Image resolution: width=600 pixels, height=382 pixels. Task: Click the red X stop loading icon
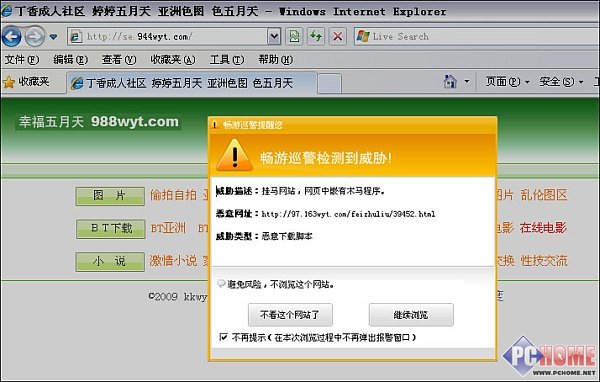(x=338, y=37)
